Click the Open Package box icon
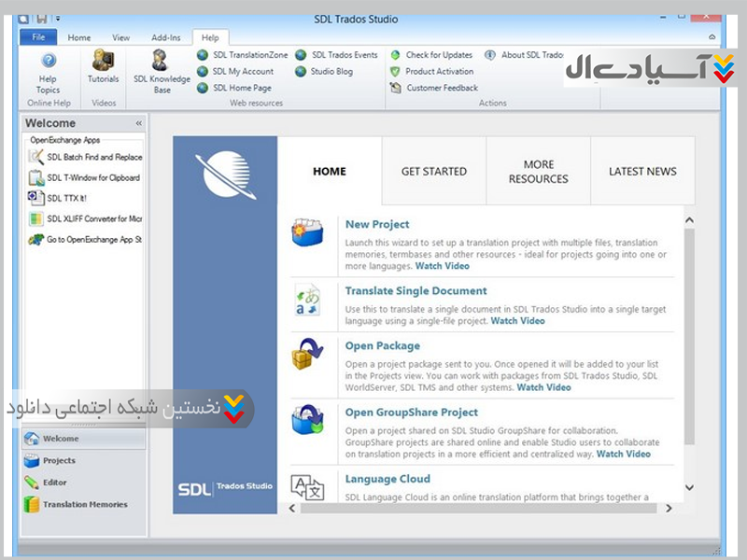The width and height of the screenshot is (747, 560). (x=307, y=356)
